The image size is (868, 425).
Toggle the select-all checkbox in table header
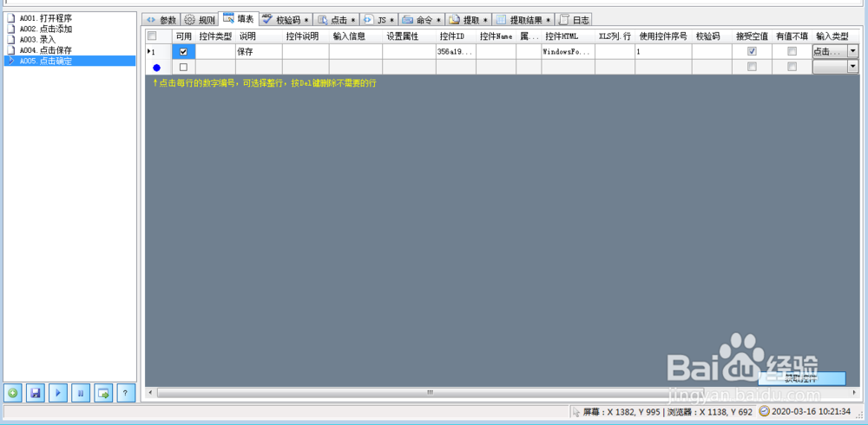click(152, 36)
